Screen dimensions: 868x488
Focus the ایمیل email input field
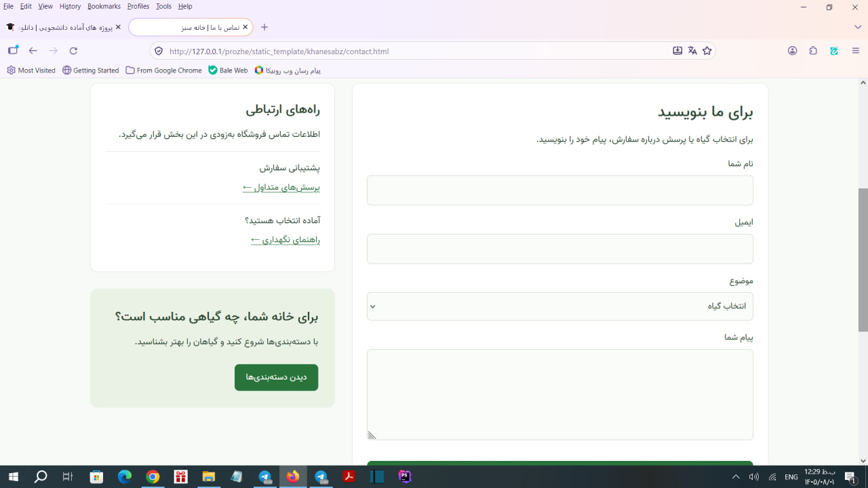[x=560, y=249]
